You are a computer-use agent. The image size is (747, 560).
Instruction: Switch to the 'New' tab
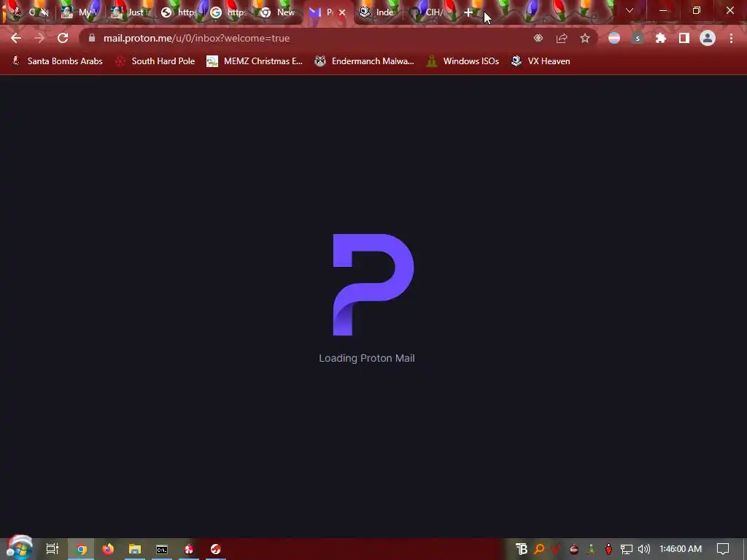(x=279, y=13)
